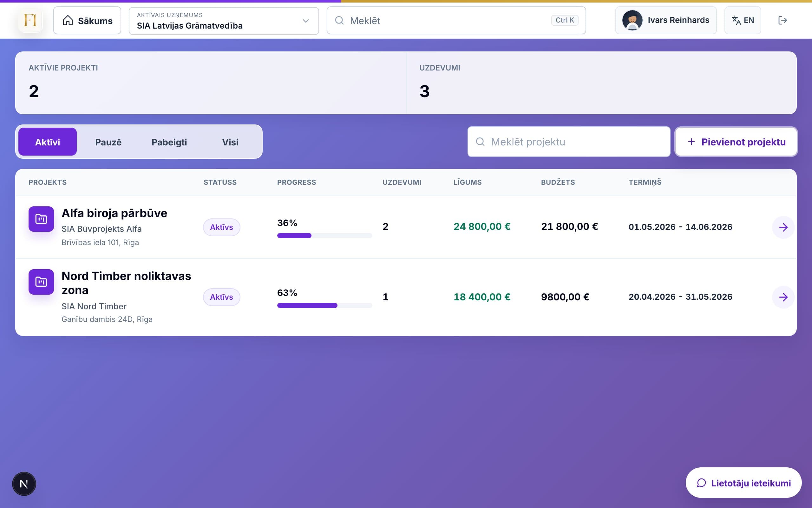Click the F1 app logo
Viewport: 812px width, 508px height.
click(x=30, y=21)
